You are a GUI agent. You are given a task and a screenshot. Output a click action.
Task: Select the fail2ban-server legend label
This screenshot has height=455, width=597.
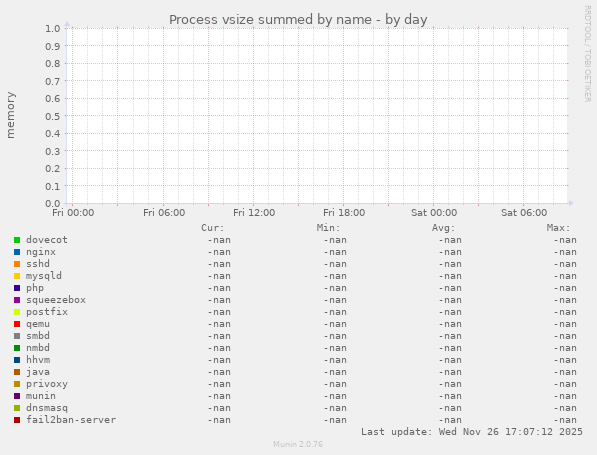tap(71, 420)
